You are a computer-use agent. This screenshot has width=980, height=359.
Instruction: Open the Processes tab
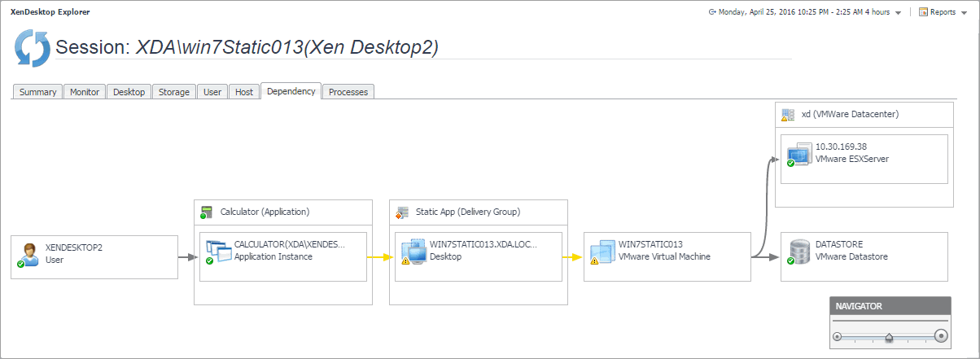click(348, 92)
